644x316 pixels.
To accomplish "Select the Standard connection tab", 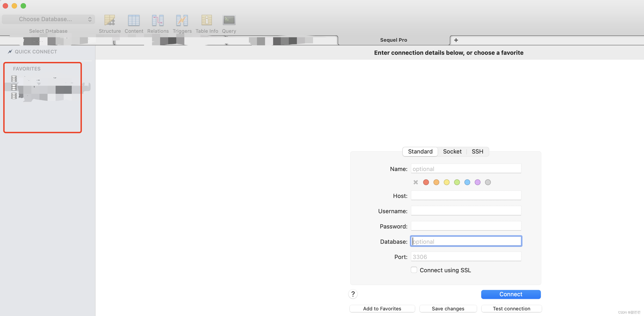I will 420,151.
